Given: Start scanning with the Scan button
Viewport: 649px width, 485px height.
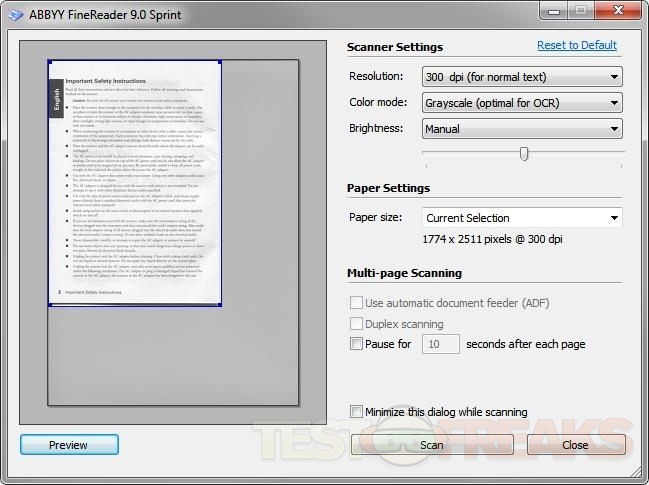Looking at the screenshot, I should pos(431,445).
